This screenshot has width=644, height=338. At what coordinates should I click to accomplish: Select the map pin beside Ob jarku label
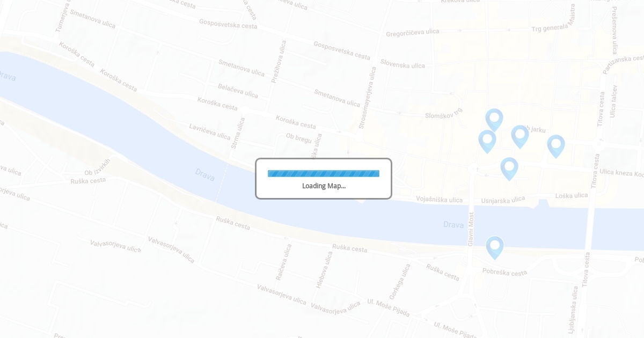coord(520,136)
